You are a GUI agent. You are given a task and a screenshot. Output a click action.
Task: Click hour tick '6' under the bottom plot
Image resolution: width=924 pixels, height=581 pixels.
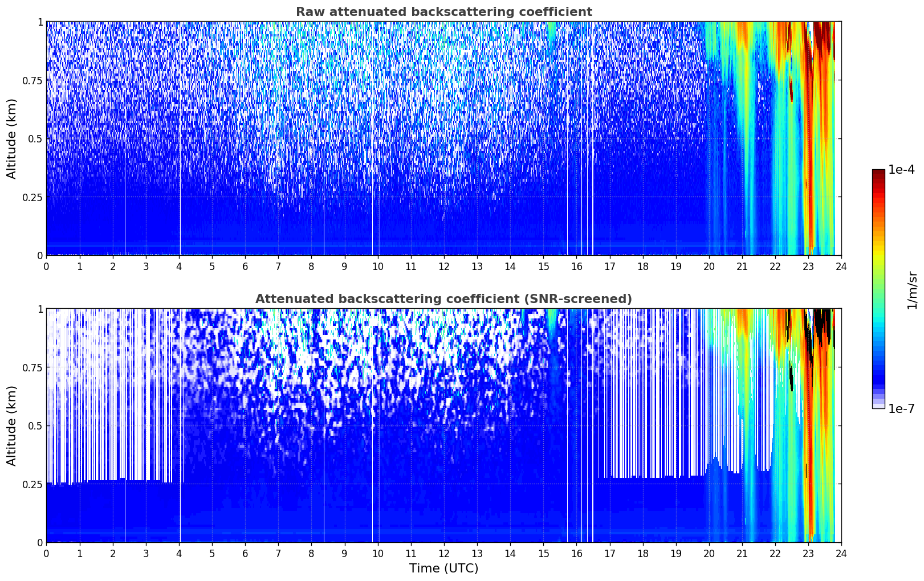[245, 553]
